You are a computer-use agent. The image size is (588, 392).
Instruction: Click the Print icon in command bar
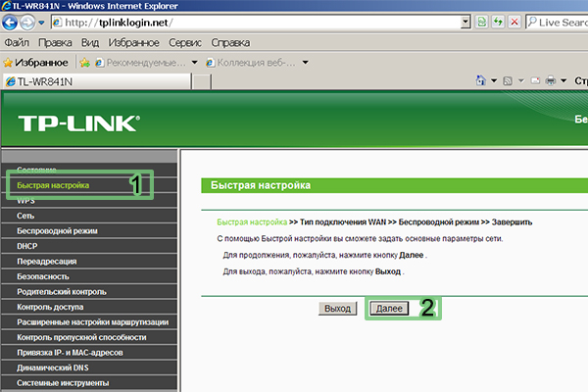coord(551,80)
